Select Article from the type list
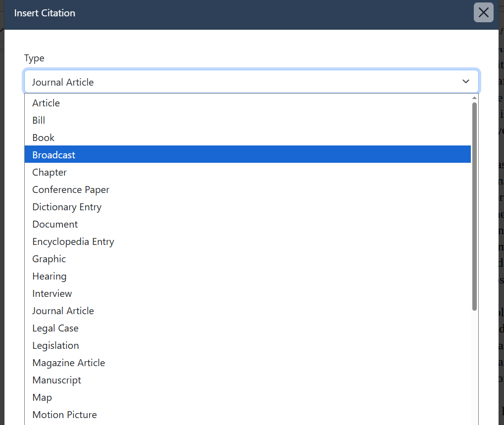504x425 pixels. [46, 103]
